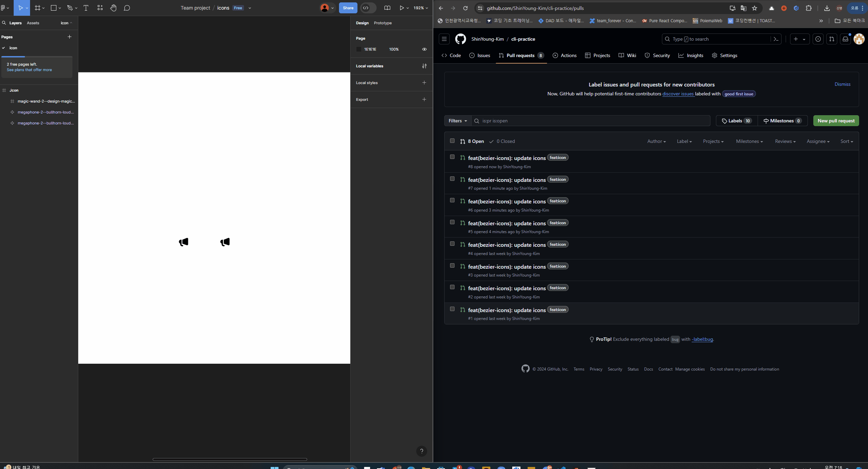This screenshot has height=469, width=868.
Task: Click the comment tool icon
Action: click(x=126, y=8)
